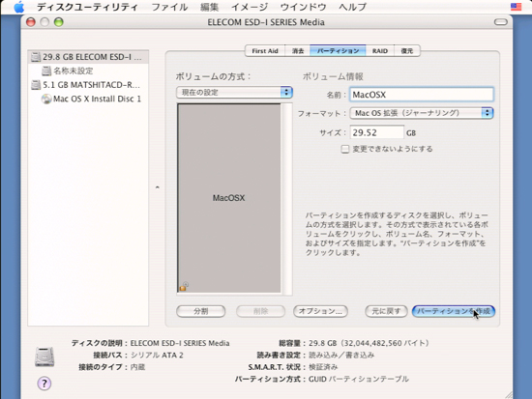
Task: Open the 編集 menu
Action: tap(209, 7)
